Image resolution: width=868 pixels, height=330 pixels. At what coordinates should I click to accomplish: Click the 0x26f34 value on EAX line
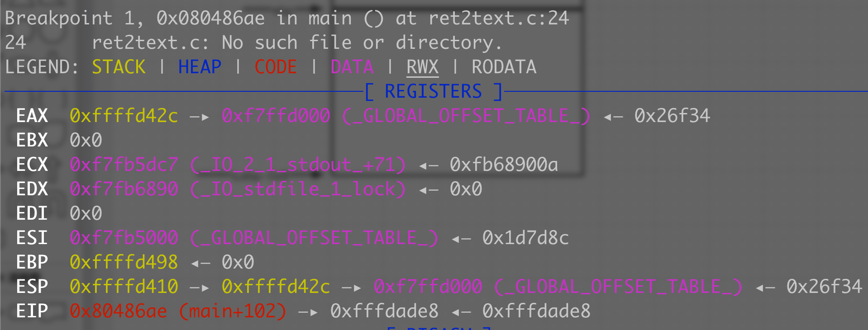point(672,116)
